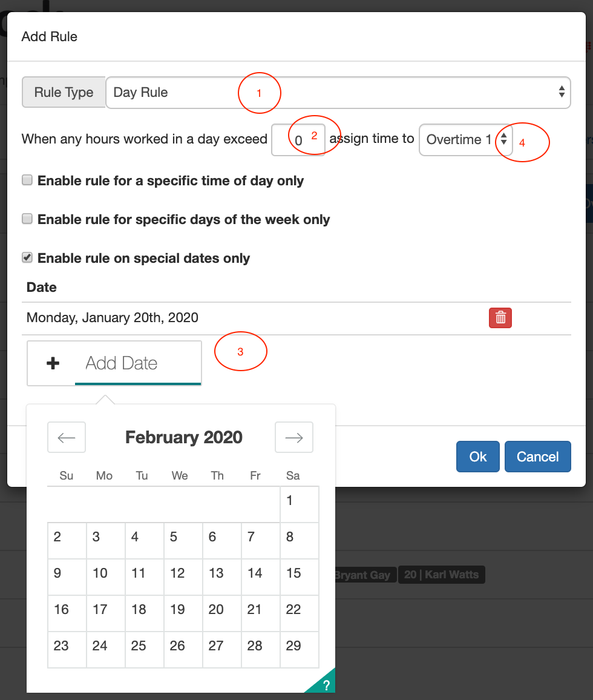Click the plus icon beside Add Date
The height and width of the screenshot is (700, 593).
[x=53, y=363]
